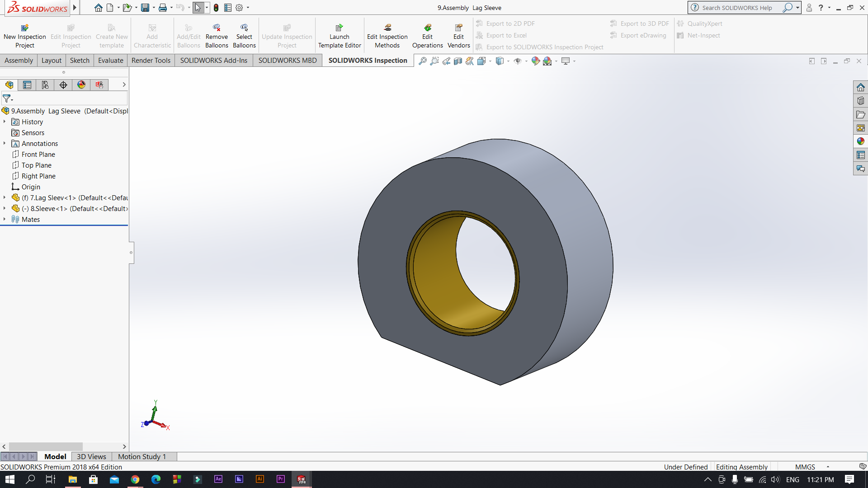Expand the 8.Sleeve<1> component
The width and height of the screenshot is (868, 488).
5,208
